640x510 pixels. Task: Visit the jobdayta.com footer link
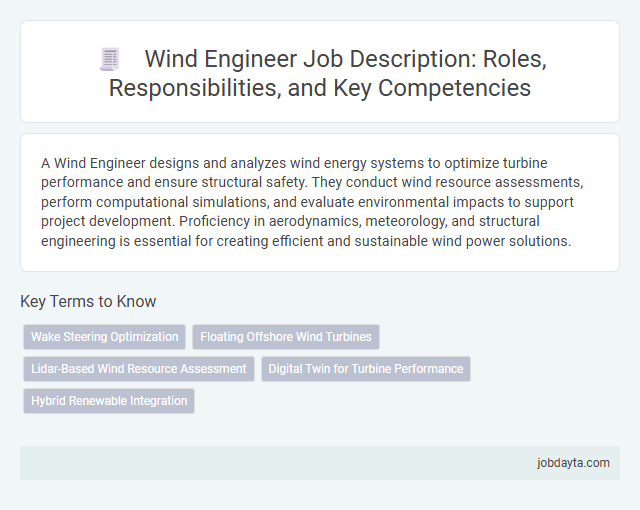click(x=573, y=463)
